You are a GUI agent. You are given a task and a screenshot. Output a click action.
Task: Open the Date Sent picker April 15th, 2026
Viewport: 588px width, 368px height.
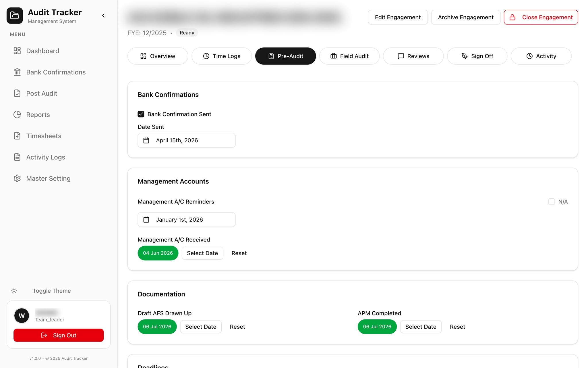click(x=187, y=140)
